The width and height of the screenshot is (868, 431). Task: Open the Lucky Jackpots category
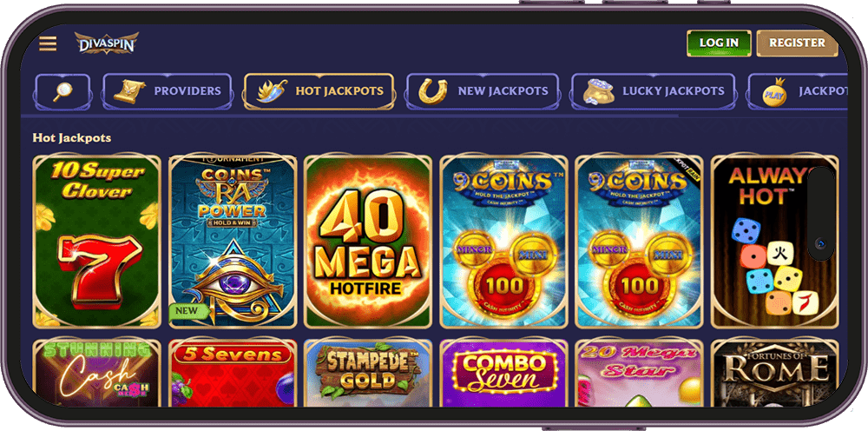pyautogui.click(x=654, y=91)
